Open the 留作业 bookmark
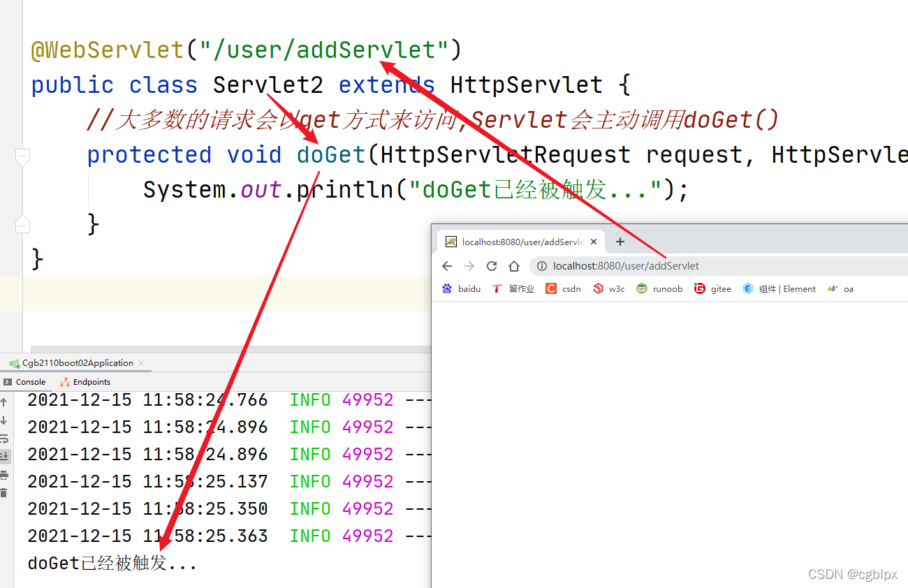This screenshot has height=588, width=908. tap(513, 289)
